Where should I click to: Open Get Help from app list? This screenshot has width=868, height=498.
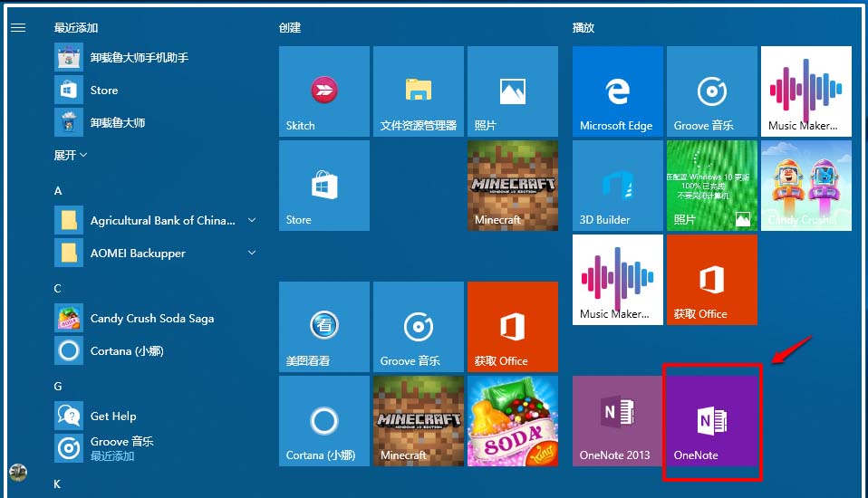click(x=113, y=416)
